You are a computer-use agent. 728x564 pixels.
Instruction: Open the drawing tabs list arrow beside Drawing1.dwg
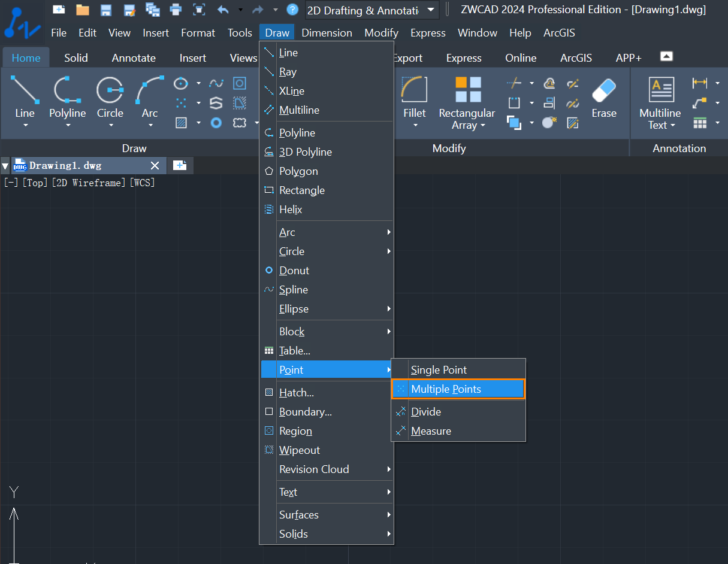[5, 166]
